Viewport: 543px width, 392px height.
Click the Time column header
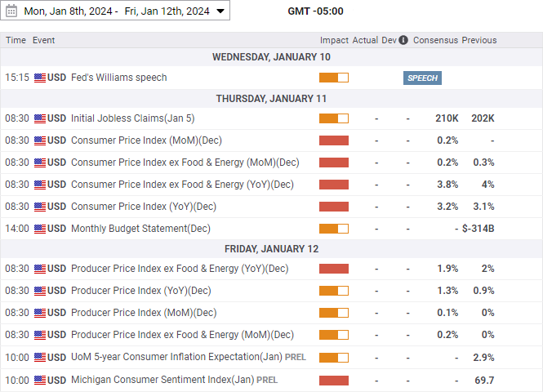click(x=16, y=40)
